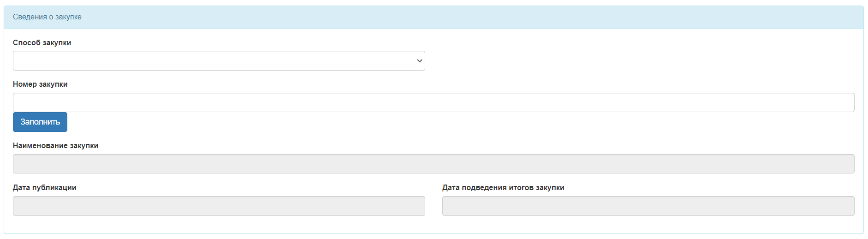Click the blank panel footer below the date fields
The width and height of the screenshot is (868, 239).
click(x=434, y=225)
